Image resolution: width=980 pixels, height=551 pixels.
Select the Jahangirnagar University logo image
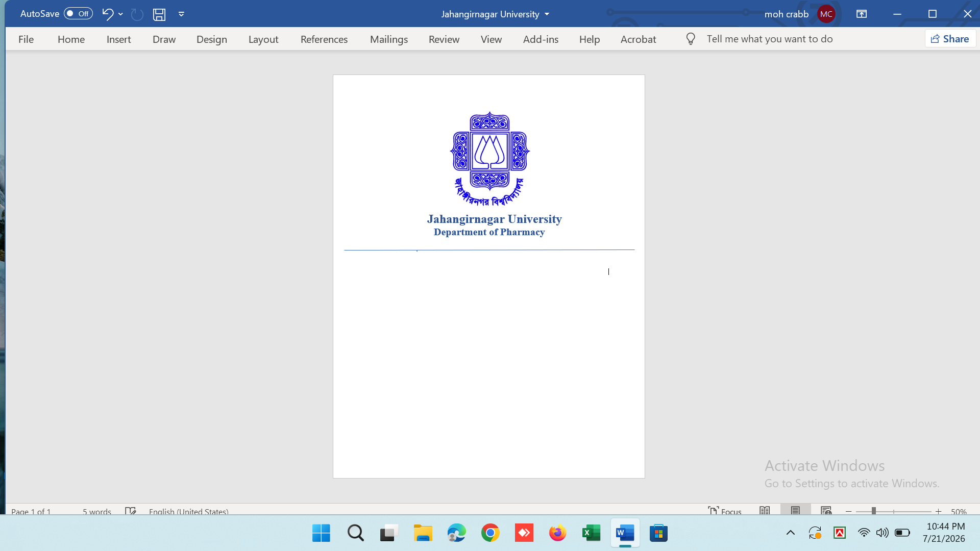[x=489, y=159]
